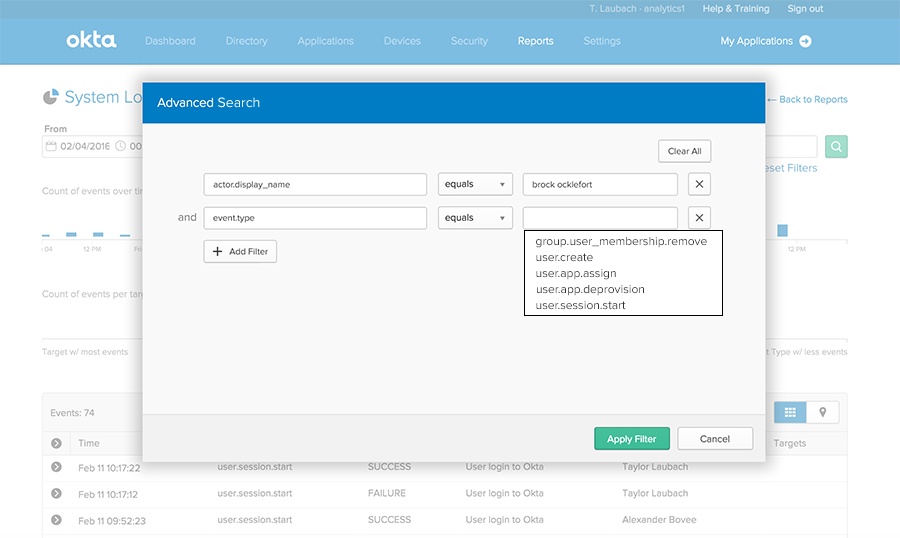The image size is (900, 538).
Task: Select user.app.assign suggestion
Action: pyautogui.click(x=576, y=273)
